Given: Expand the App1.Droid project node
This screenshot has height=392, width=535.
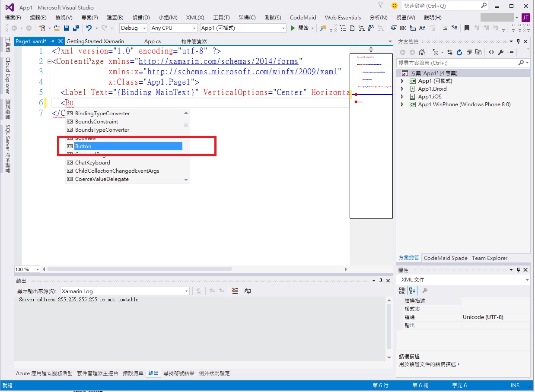Looking at the screenshot, I should click(x=402, y=89).
